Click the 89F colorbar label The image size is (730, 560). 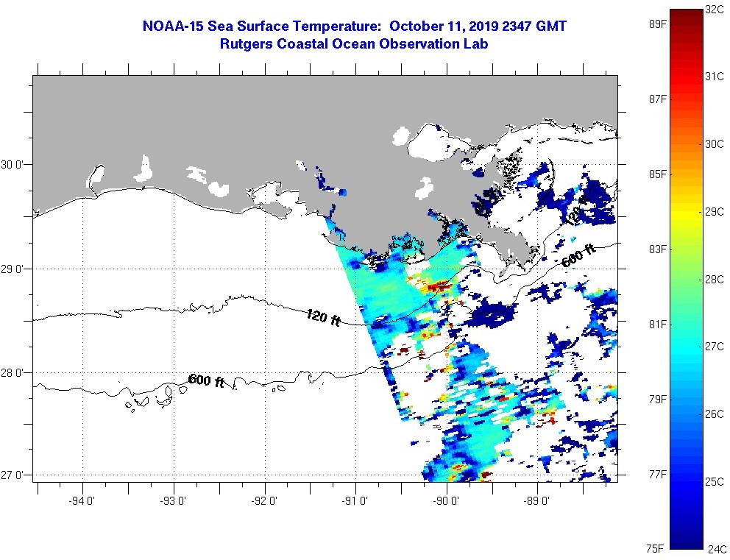click(658, 24)
